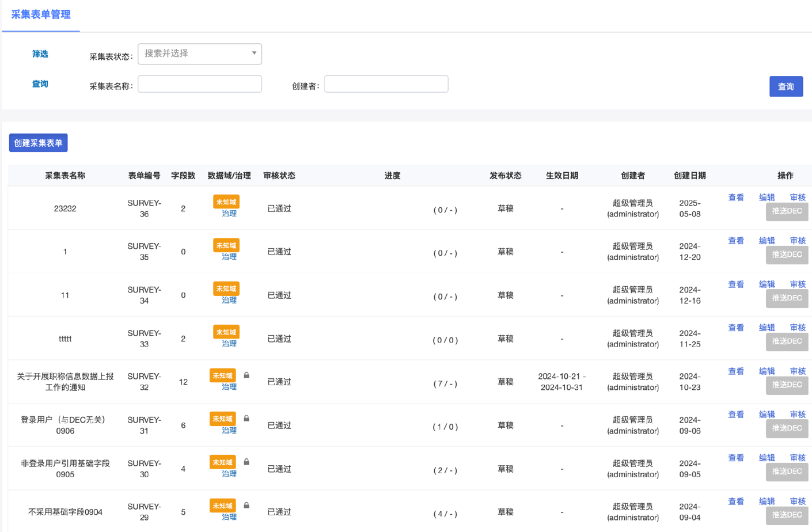812x532 pixels.
Task: Open 治理 link for SURVEY-36
Action: (229, 214)
